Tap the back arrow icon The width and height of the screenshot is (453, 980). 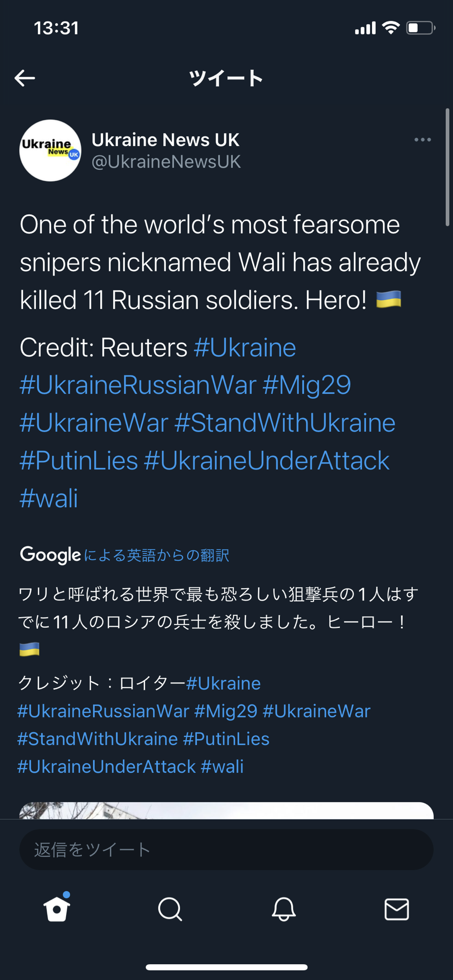click(x=25, y=78)
